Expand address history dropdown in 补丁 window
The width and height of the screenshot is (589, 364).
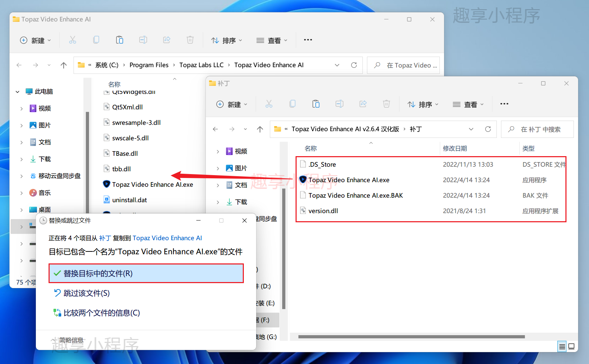[471, 129]
